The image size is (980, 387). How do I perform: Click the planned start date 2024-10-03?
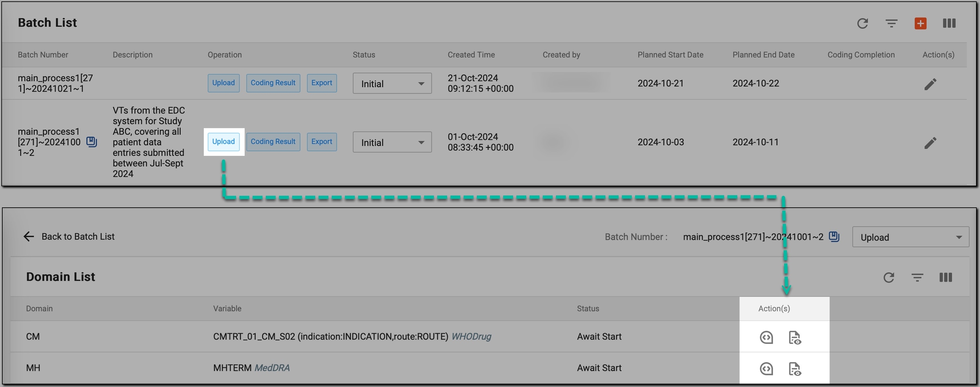661,142
